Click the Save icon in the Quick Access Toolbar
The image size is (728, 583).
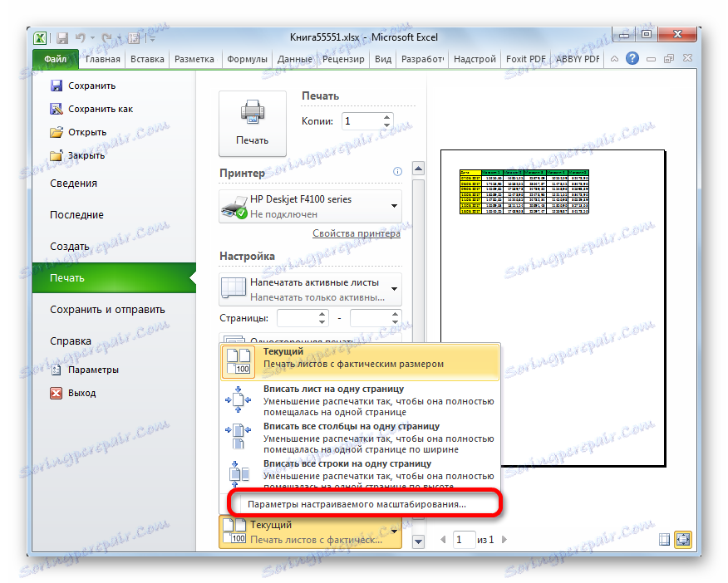coord(62,37)
